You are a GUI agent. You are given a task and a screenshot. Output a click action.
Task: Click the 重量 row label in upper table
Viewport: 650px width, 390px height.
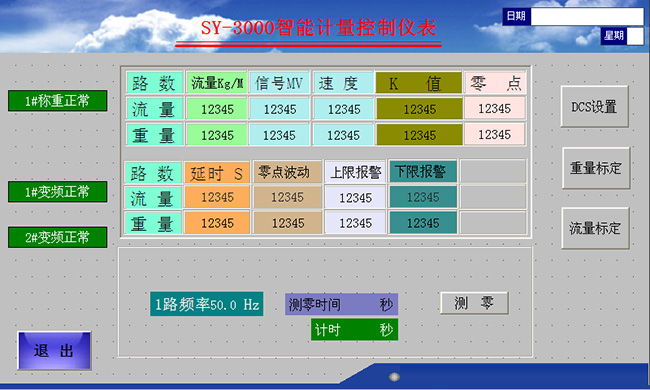pyautogui.click(x=154, y=135)
